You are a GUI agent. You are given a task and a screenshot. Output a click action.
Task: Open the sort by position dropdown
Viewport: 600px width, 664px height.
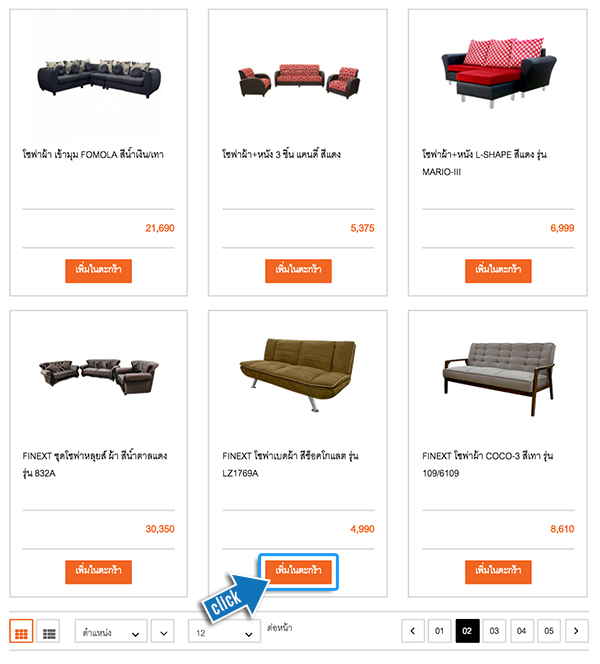pyautogui.click(x=111, y=631)
